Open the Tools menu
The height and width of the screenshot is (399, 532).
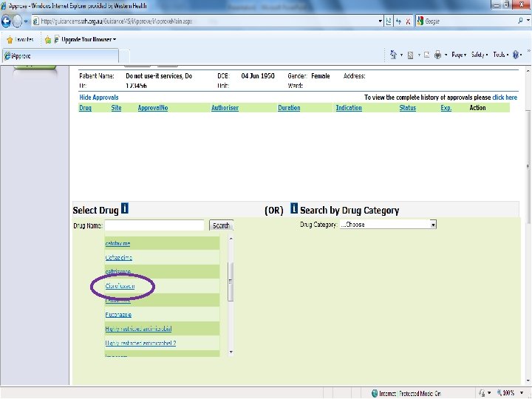click(500, 55)
